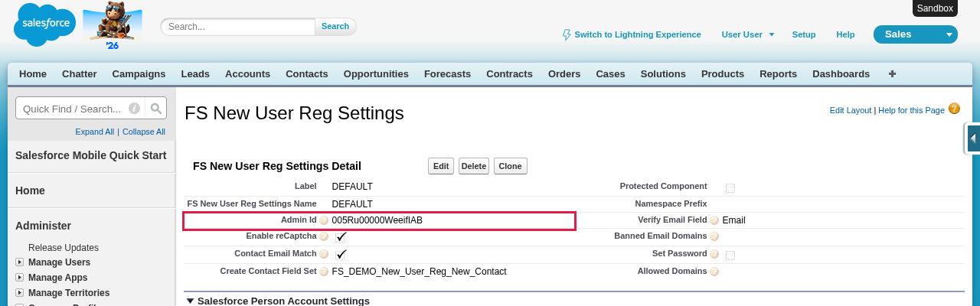The image size is (980, 306).
Task: Open the Setup link
Action: click(x=804, y=34)
